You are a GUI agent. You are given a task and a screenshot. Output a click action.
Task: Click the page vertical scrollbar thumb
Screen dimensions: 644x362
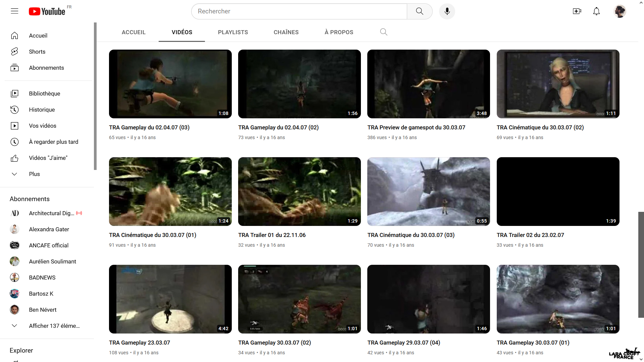point(641,264)
